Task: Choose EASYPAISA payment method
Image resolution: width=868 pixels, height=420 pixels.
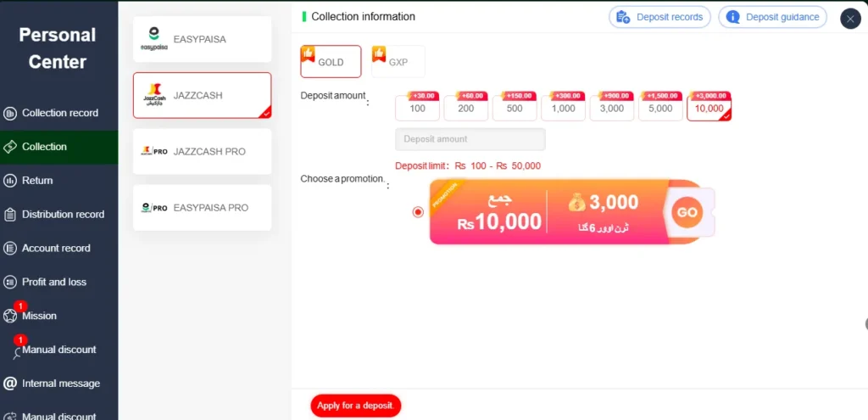Action: pyautogui.click(x=202, y=39)
